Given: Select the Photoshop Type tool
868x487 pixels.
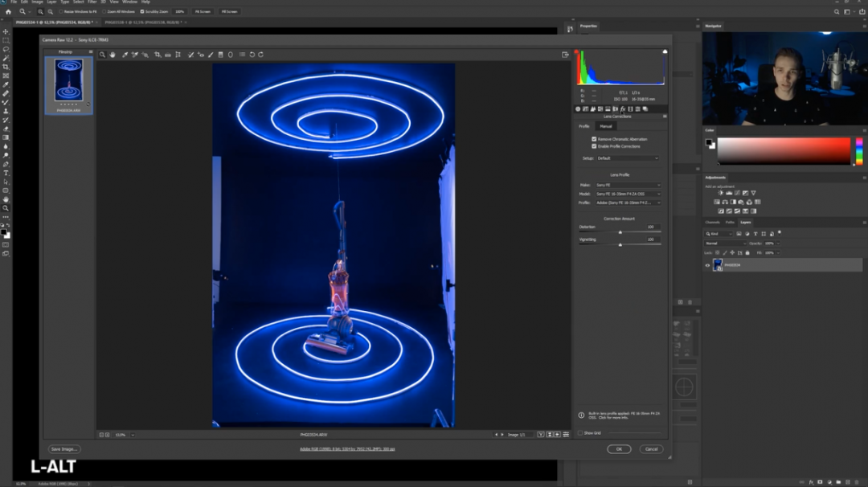Looking at the screenshot, I should click(x=6, y=174).
